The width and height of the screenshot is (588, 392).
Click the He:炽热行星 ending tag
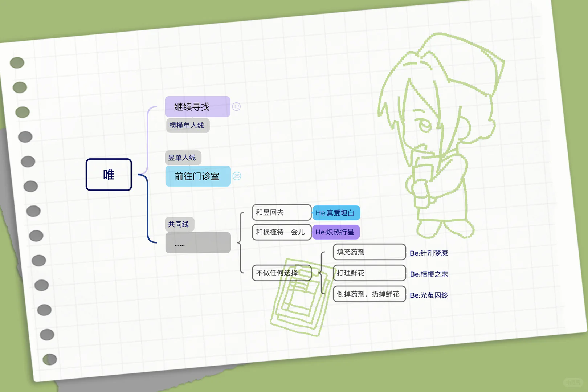pyautogui.click(x=335, y=232)
